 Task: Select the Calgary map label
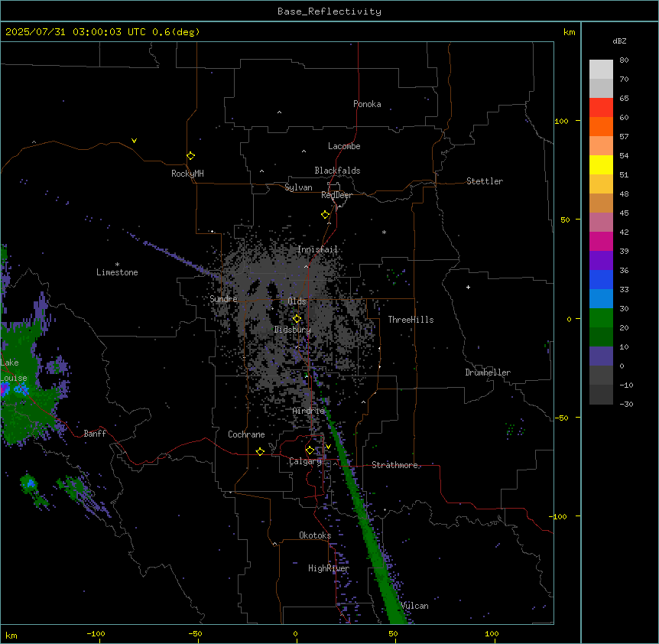tap(305, 461)
